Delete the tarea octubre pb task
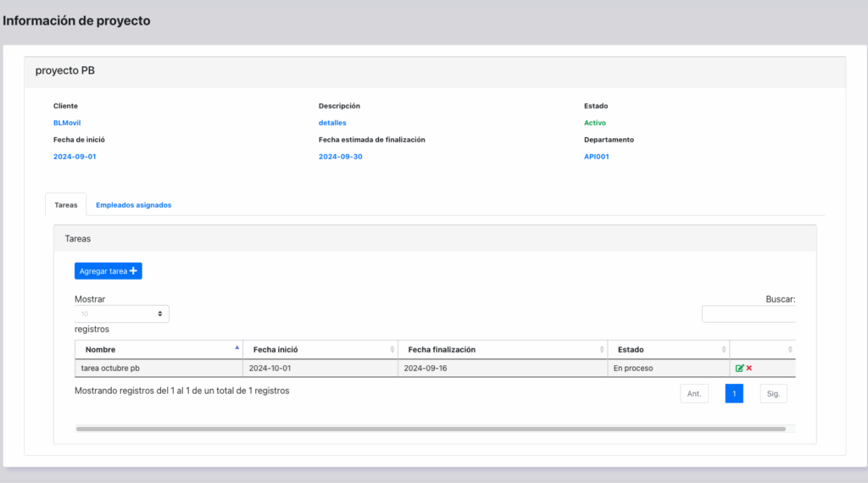 (749, 368)
